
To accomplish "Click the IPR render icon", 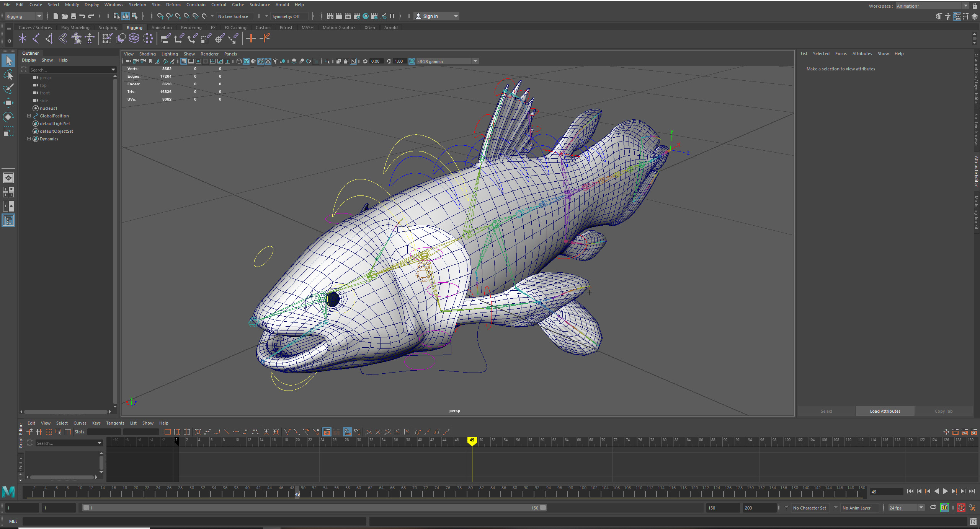I will coord(348,16).
